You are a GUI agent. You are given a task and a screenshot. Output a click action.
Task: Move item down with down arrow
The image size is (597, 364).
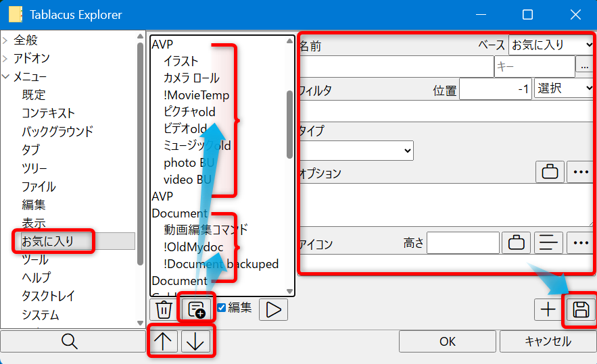195,341
